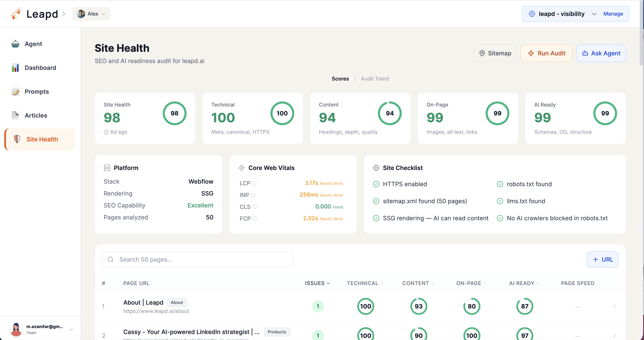Open Dashboard via the bar chart icon
Screen dimensions: 644x340
(16, 68)
